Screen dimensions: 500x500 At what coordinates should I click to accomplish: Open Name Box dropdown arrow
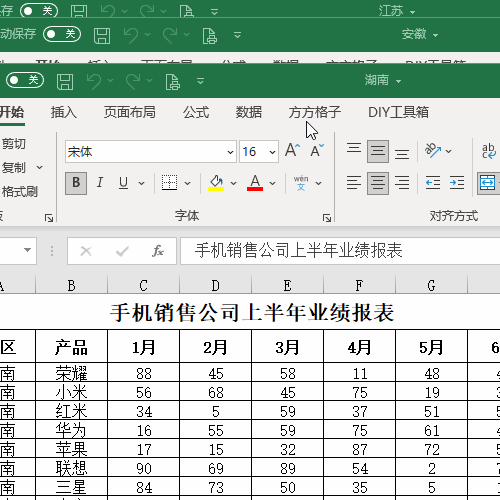28,250
